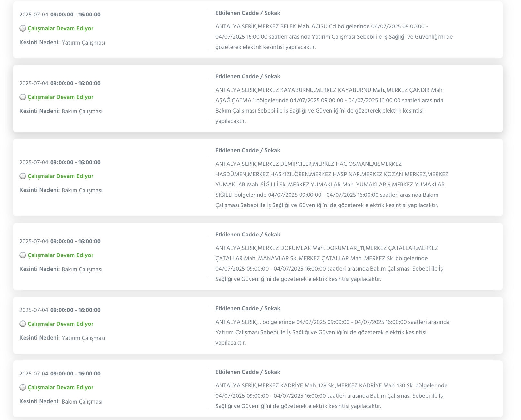Click the Kayaburnu outage description text

[x=329, y=105]
